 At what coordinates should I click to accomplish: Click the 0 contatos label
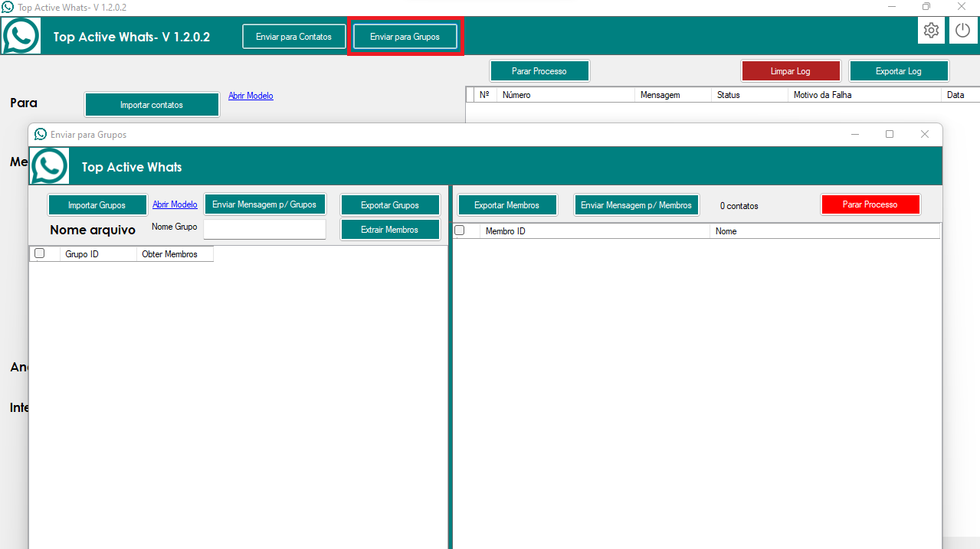coord(739,206)
